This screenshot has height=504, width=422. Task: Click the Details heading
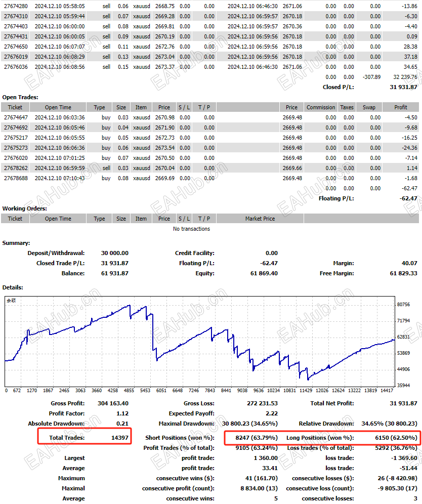point(13,287)
